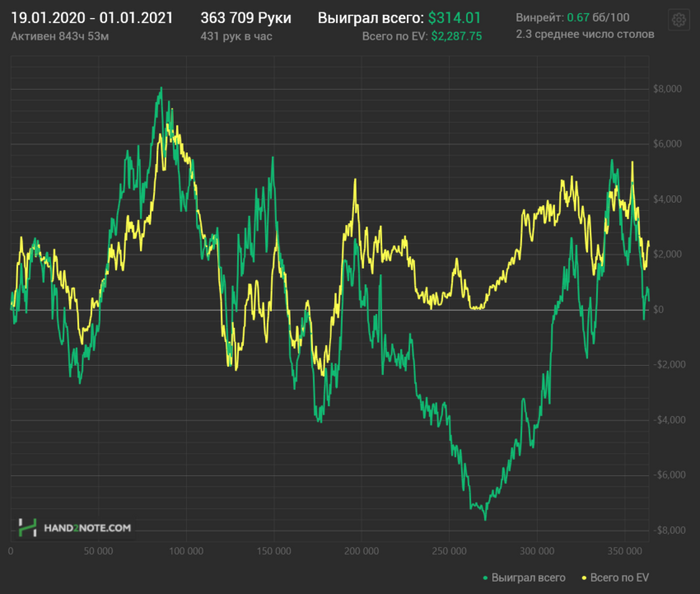
Task: Click the 'Выиграл всего:' header label
Action: point(371,18)
